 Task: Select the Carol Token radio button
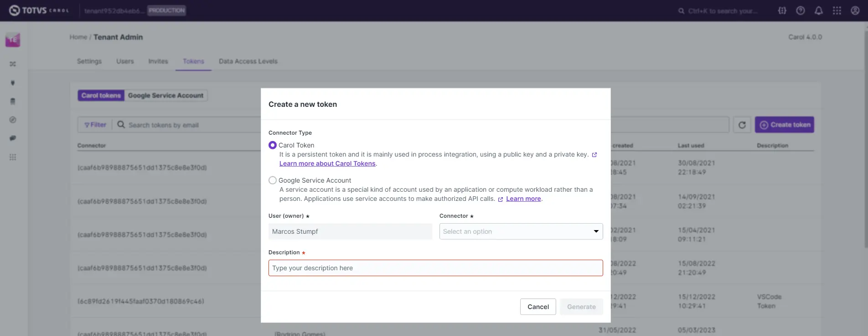click(x=273, y=145)
